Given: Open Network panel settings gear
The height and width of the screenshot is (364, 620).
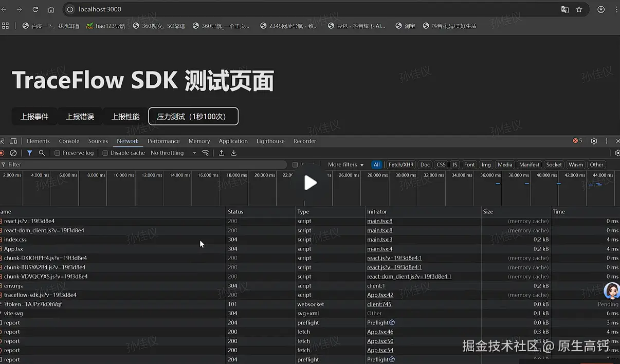Looking at the screenshot, I should (617, 153).
